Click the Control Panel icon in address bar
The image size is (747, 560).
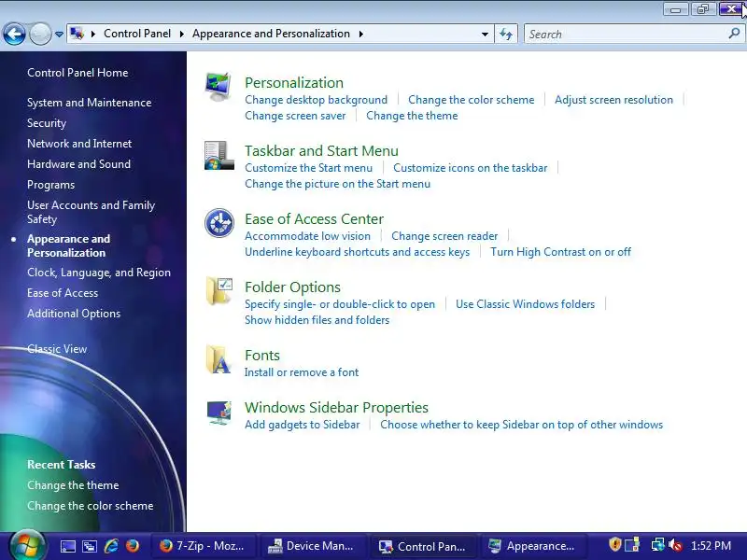point(78,34)
